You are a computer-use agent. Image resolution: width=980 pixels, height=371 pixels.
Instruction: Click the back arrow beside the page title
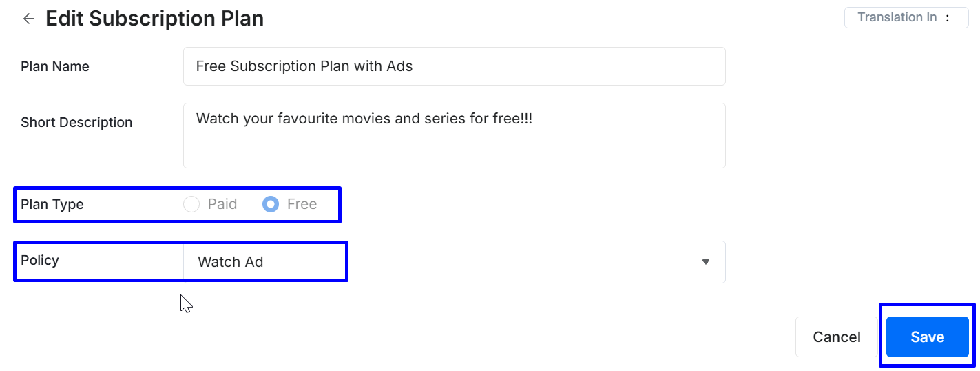[28, 19]
